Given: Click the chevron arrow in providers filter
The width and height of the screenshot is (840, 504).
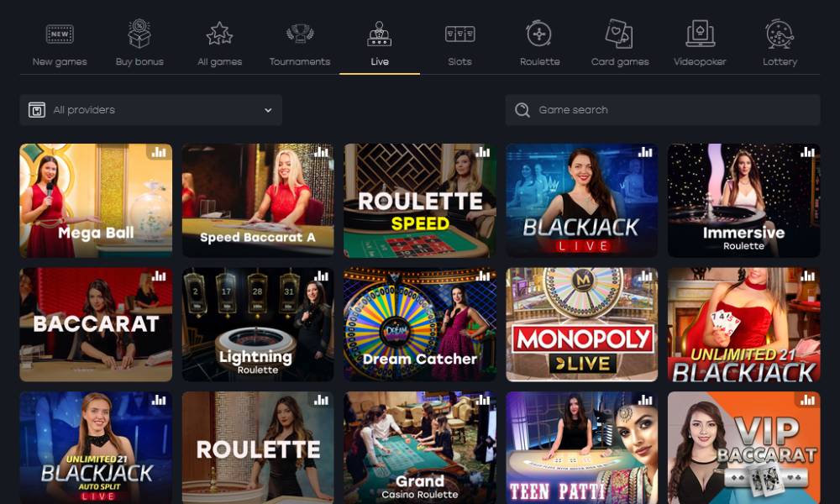Looking at the screenshot, I should (268, 110).
